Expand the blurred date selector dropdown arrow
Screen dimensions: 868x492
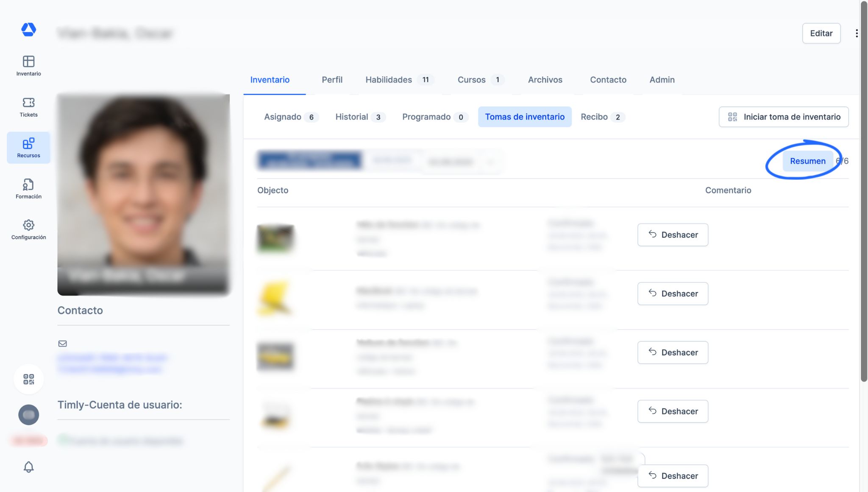[491, 162]
